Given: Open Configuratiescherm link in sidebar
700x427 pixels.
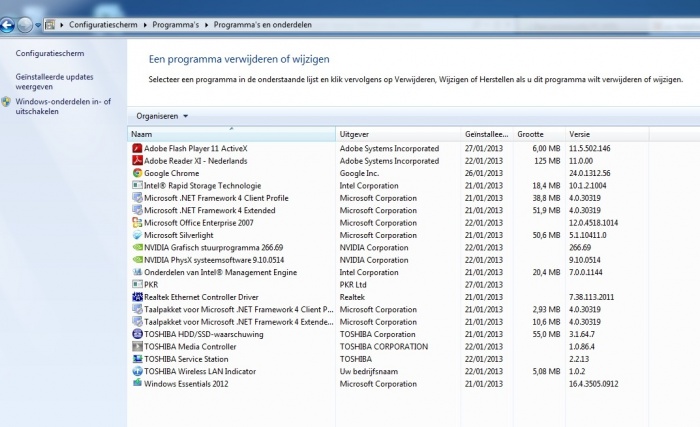Looking at the screenshot, I should pyautogui.click(x=50, y=53).
